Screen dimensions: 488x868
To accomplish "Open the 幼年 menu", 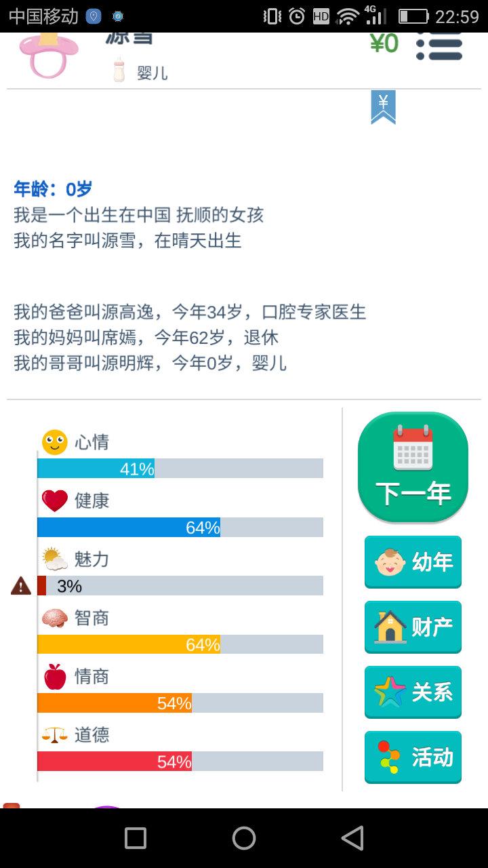I will (x=413, y=562).
